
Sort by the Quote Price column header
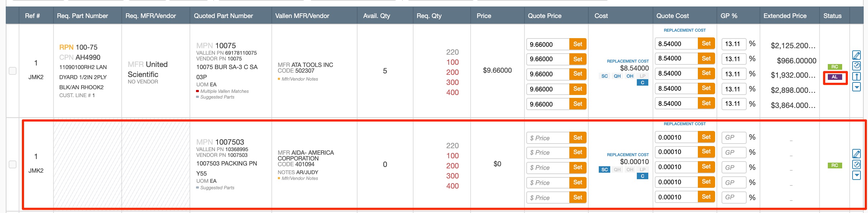tap(544, 16)
